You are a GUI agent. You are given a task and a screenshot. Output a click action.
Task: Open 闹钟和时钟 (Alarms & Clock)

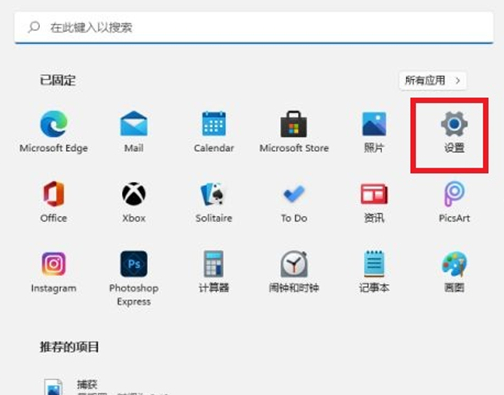[294, 272]
